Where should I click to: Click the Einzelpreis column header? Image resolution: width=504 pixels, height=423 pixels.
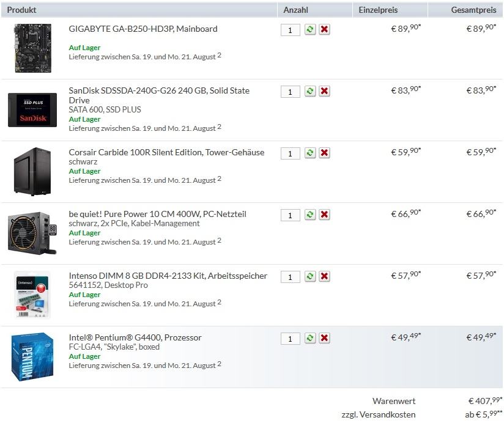pyautogui.click(x=378, y=10)
